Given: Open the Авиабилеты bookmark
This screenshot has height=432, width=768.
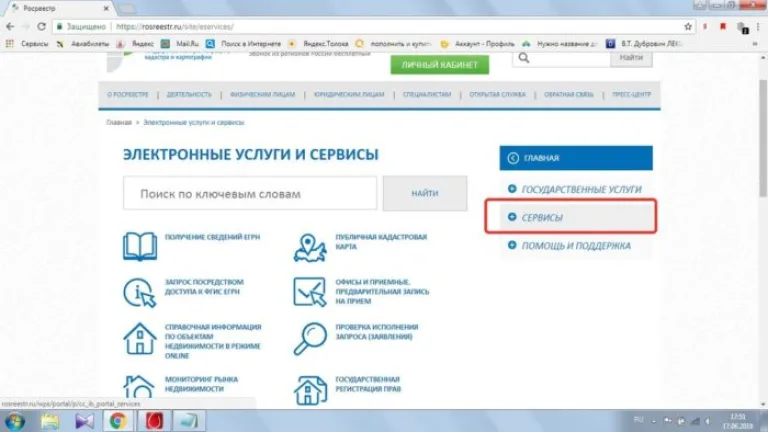Looking at the screenshot, I should point(83,44).
